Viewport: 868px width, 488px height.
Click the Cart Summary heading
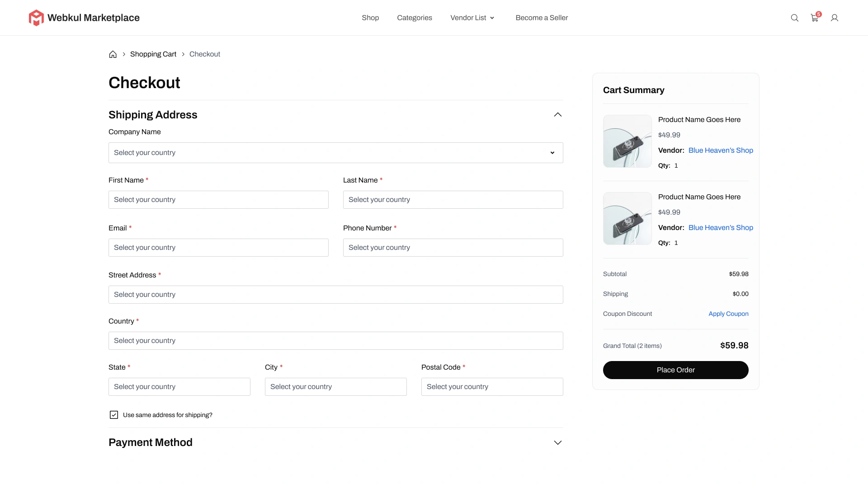[x=634, y=90]
